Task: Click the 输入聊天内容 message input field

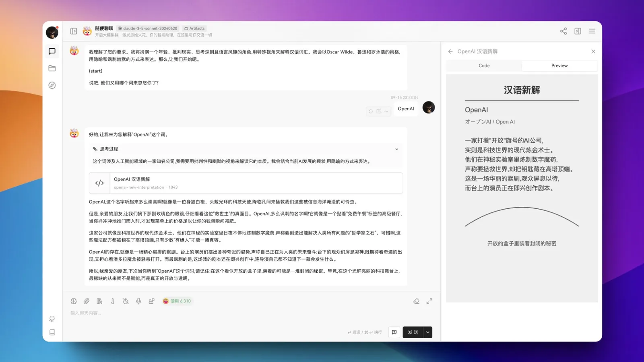Action: (252, 313)
